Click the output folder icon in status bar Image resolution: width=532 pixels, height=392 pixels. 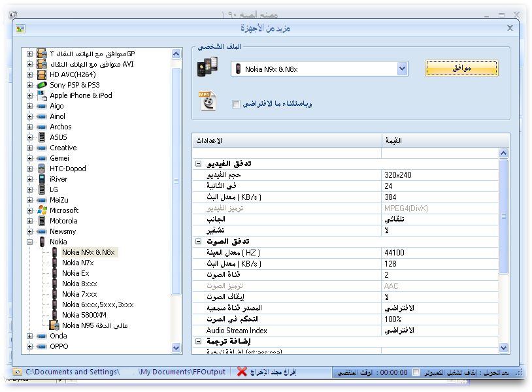click(17, 372)
